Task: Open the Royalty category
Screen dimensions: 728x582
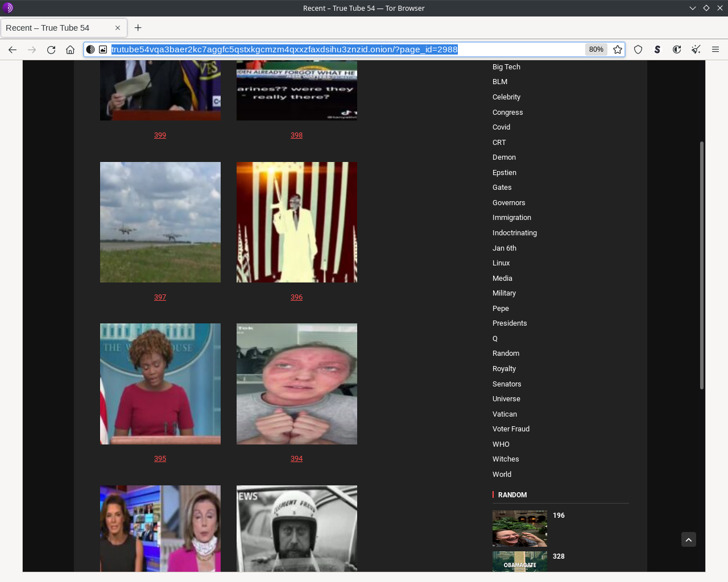Action: pos(504,369)
